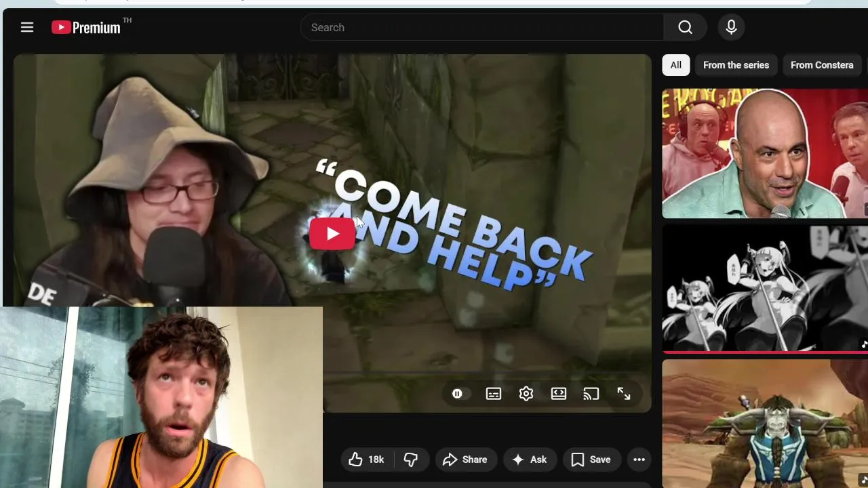Enter full screen mode
868x488 pixels.
pyautogui.click(x=624, y=394)
